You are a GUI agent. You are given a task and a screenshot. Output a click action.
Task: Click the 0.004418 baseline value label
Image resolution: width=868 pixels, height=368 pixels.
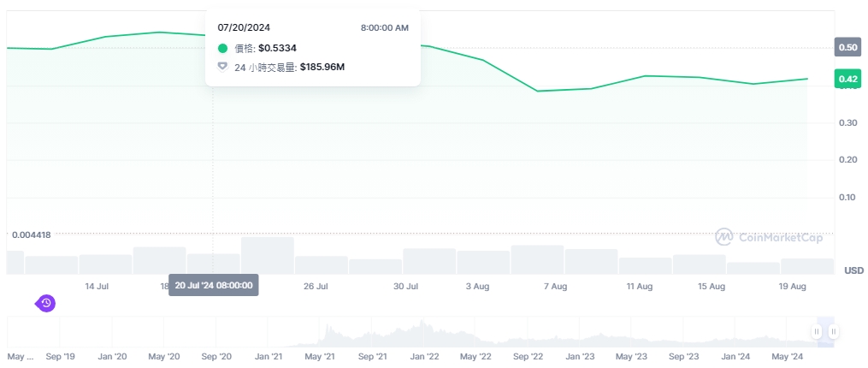31,234
